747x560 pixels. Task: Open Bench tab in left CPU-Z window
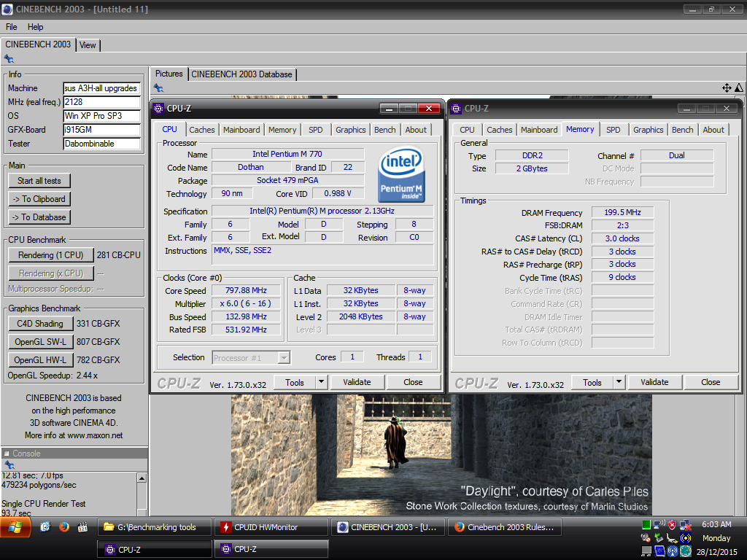[385, 130]
